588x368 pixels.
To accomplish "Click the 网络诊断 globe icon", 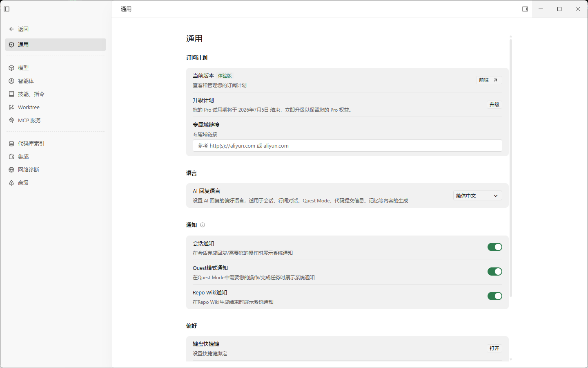I will pos(11,170).
